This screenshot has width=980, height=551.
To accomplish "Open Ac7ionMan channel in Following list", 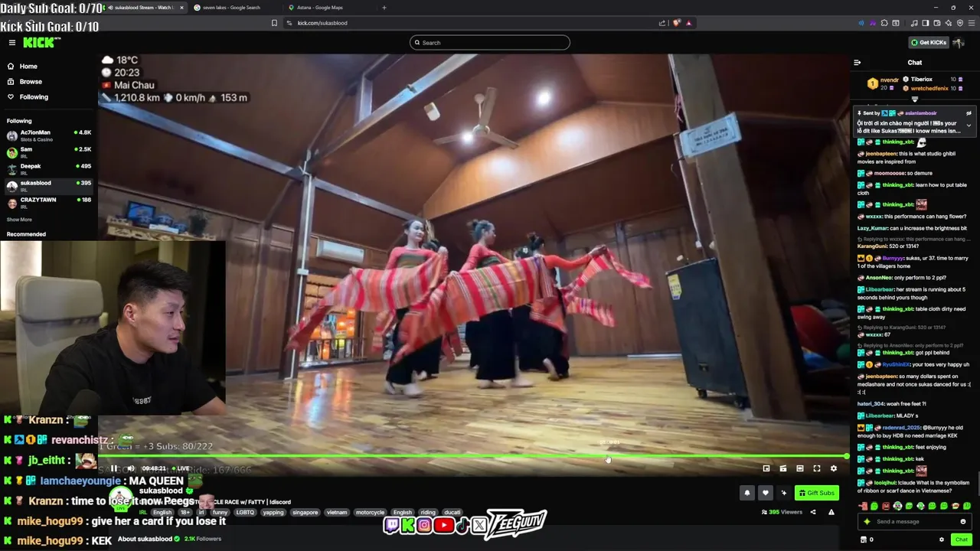I will pyautogui.click(x=49, y=135).
